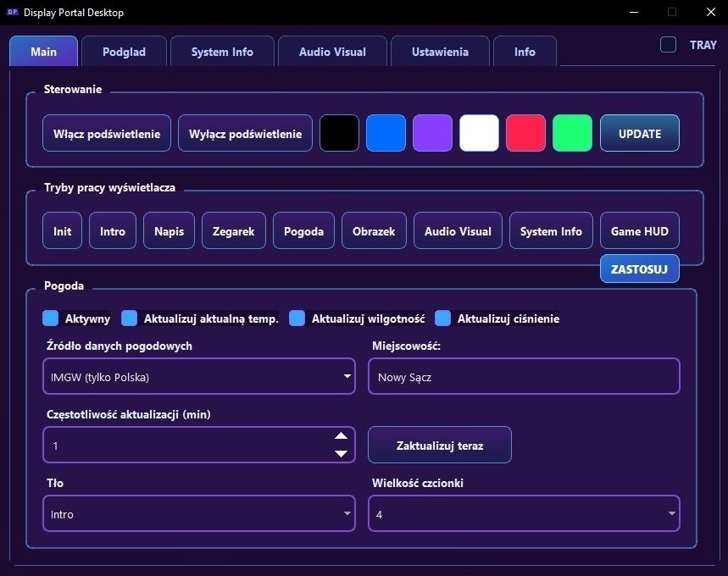Image resolution: width=728 pixels, height=576 pixels.
Task: Toggle Aktualizuj ciśnienie checkbox
Action: (x=443, y=318)
